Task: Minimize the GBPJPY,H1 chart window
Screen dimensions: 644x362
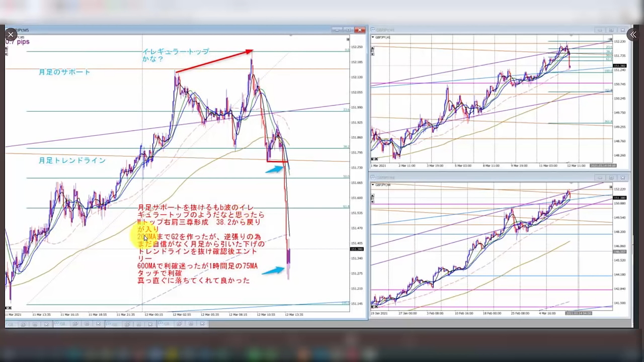Action: (600, 30)
